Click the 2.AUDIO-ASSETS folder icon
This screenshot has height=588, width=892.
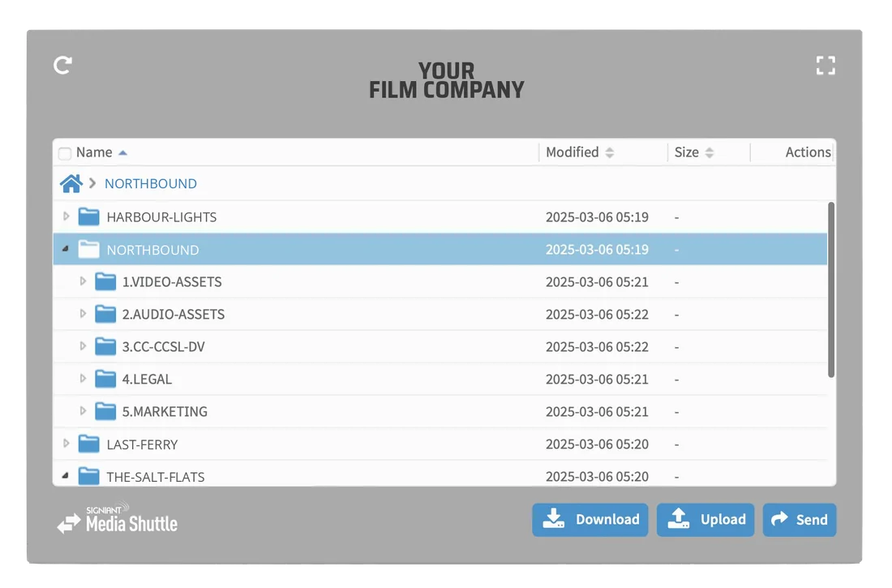(105, 314)
